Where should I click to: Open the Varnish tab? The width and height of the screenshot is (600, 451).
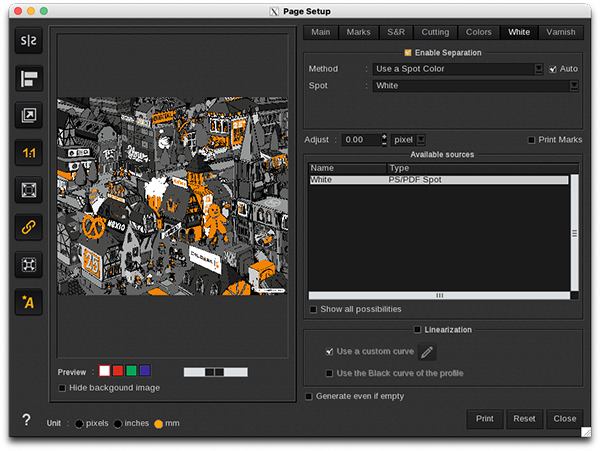[x=561, y=32]
